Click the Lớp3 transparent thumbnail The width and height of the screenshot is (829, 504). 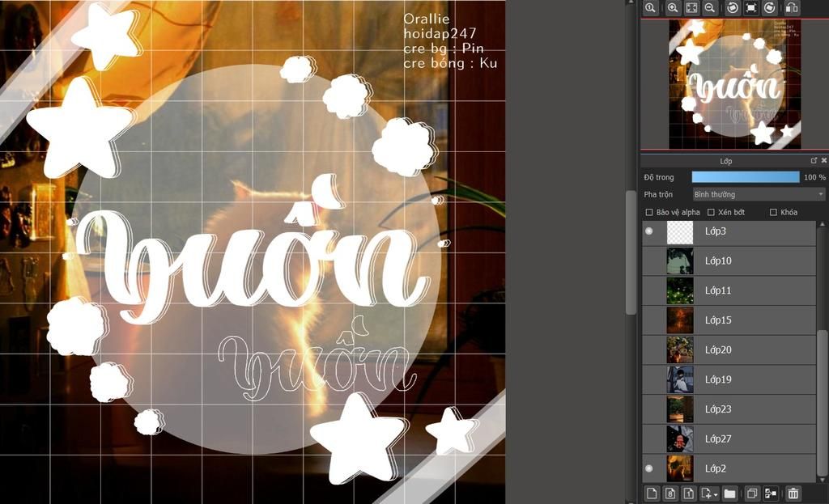tap(680, 232)
